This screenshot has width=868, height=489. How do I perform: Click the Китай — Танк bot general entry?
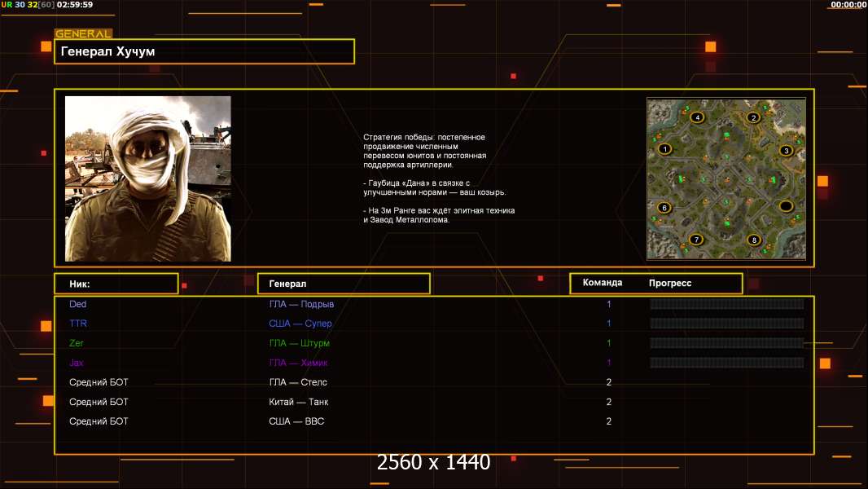299,402
